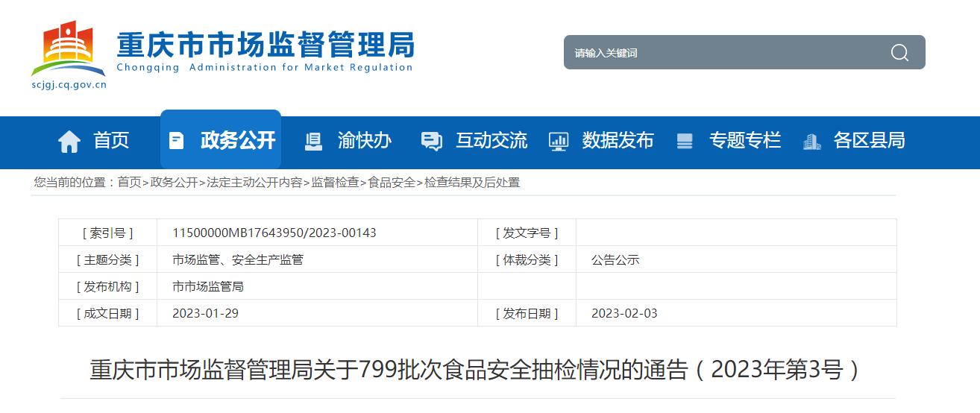Click the [ 成文日期 ] label cell
980x413 pixels.
point(107,313)
